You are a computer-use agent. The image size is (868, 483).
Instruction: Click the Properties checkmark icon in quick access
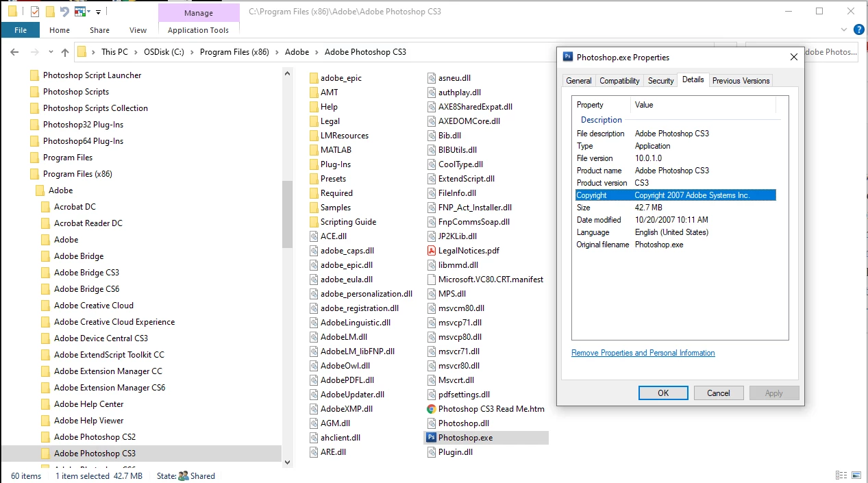click(35, 12)
